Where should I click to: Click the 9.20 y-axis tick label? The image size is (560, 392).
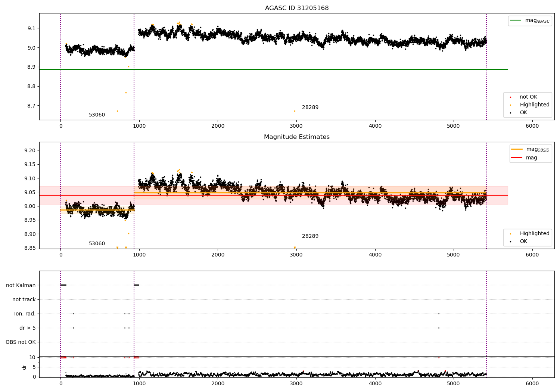point(30,151)
